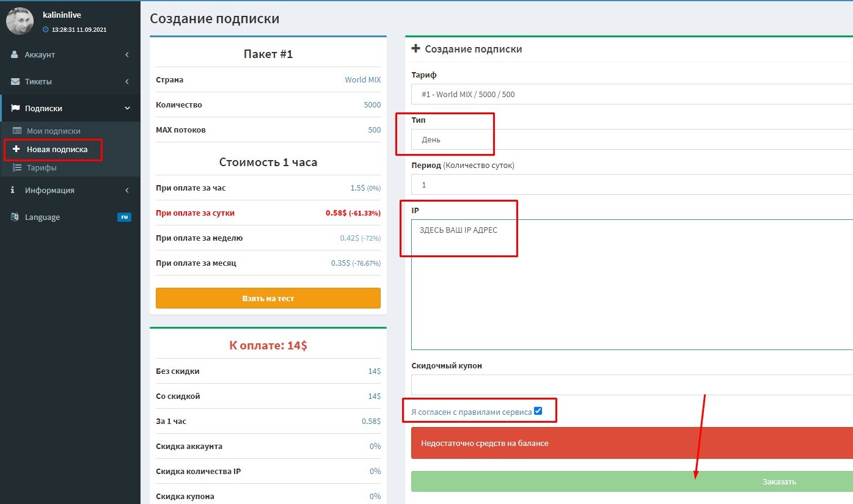This screenshot has height=504, width=853.
Task: Click the flag icon beside Подписки
Action: click(x=15, y=108)
